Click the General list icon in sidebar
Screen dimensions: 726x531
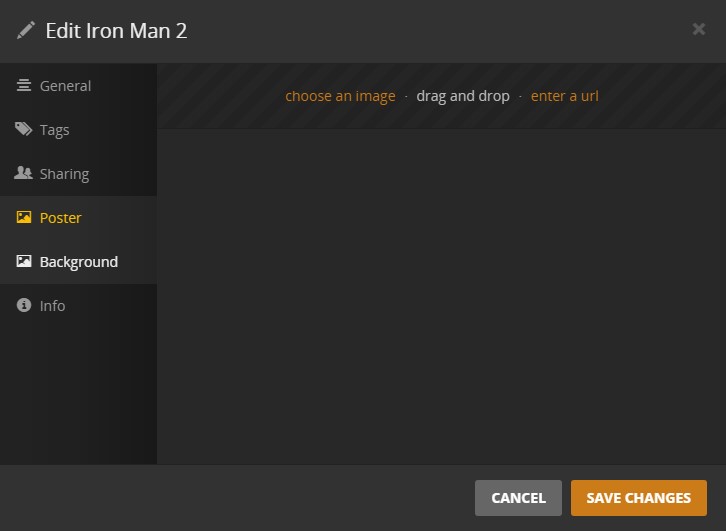click(x=24, y=85)
